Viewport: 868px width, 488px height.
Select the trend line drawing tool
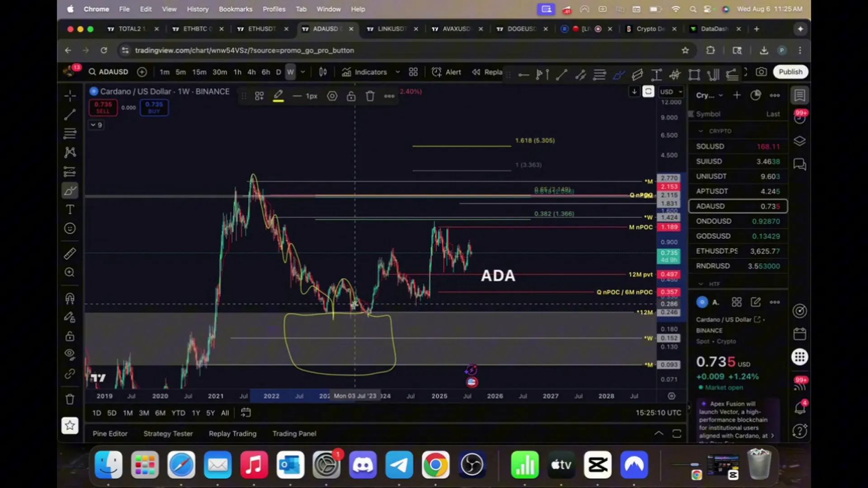(70, 115)
